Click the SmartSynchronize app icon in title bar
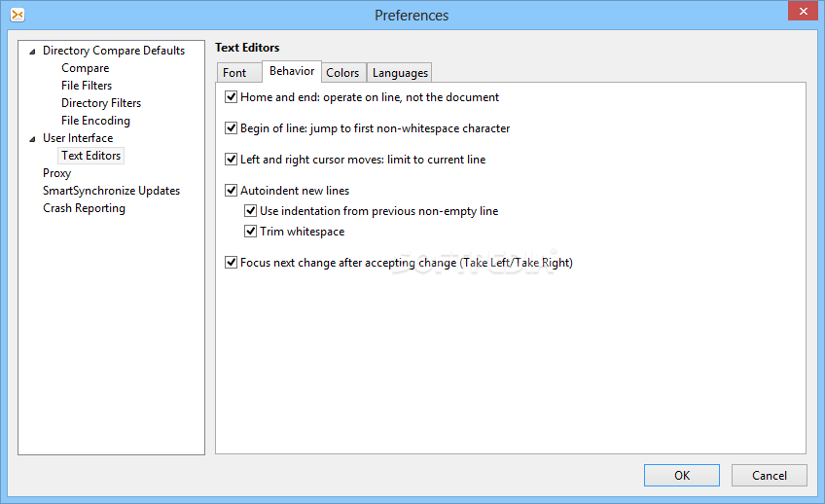 pos(18,15)
